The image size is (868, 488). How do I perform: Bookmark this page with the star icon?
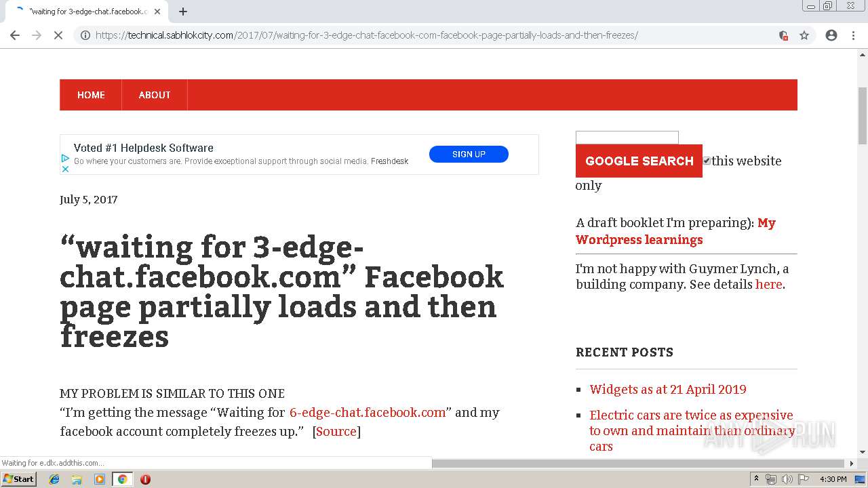point(804,35)
